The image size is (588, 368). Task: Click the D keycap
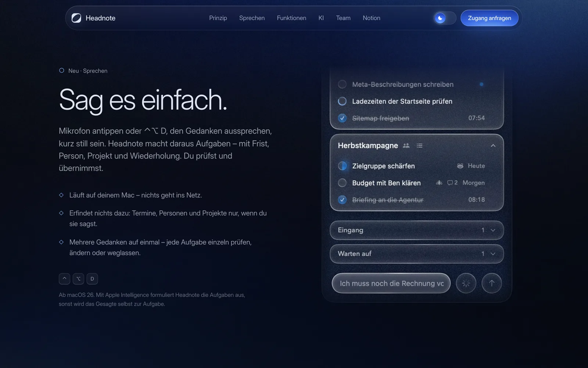pos(92,279)
